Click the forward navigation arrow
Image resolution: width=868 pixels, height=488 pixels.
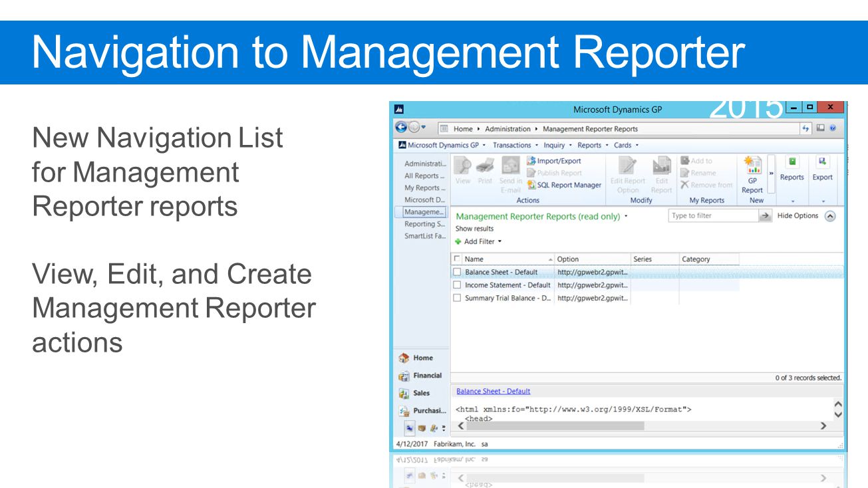414,128
